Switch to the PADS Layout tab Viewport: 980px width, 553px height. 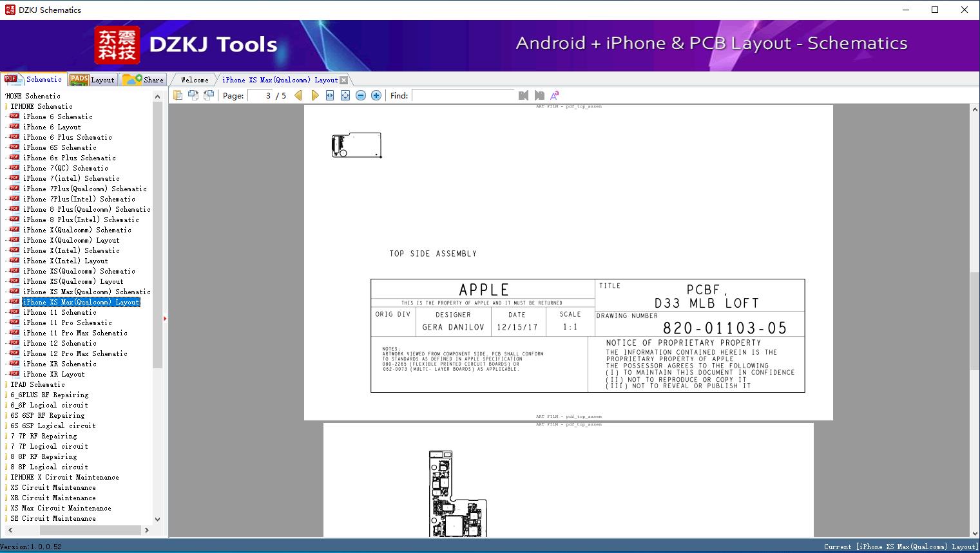pos(92,79)
